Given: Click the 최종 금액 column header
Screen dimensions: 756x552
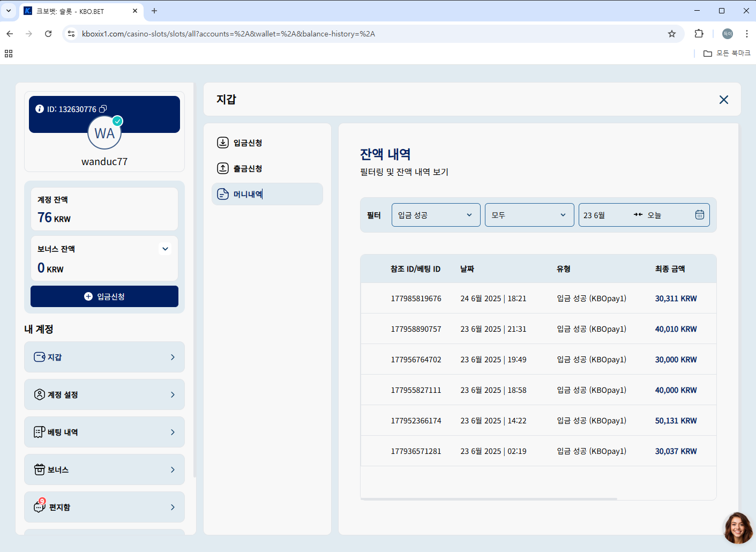Looking at the screenshot, I should [670, 269].
